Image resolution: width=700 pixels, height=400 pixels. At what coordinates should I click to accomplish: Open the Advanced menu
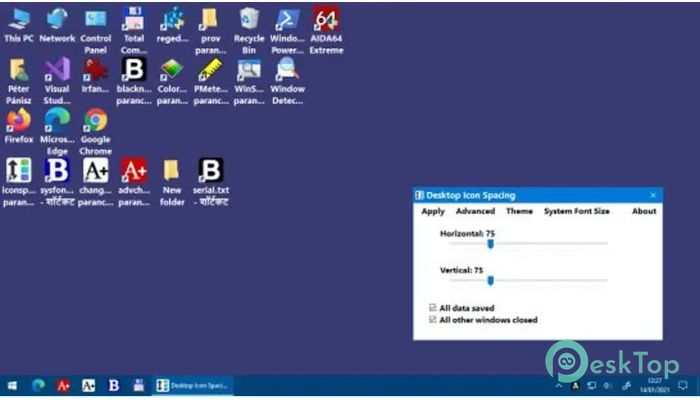475,211
